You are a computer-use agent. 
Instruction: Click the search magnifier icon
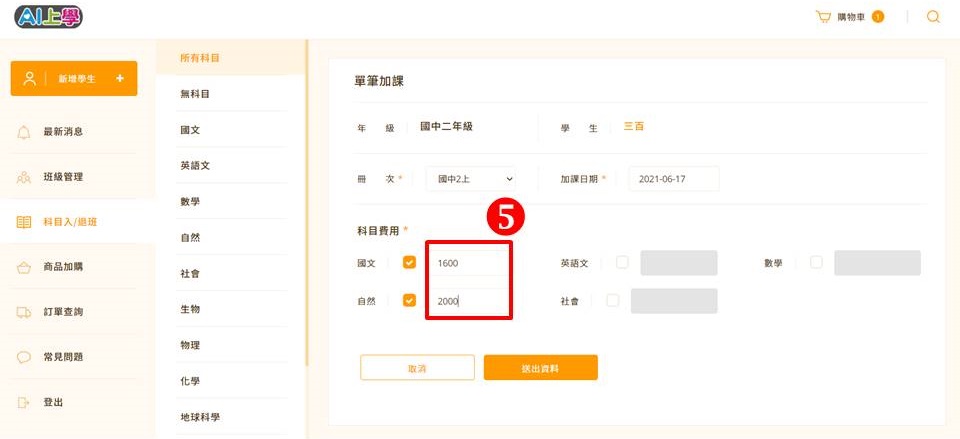pos(933,17)
